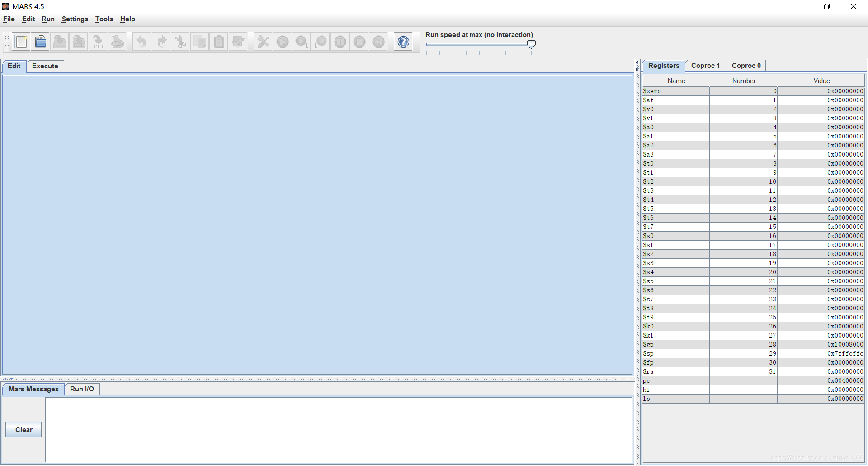Switch to the Coproc 0 tab
Image resolution: width=868 pixels, height=466 pixels.
(x=746, y=66)
